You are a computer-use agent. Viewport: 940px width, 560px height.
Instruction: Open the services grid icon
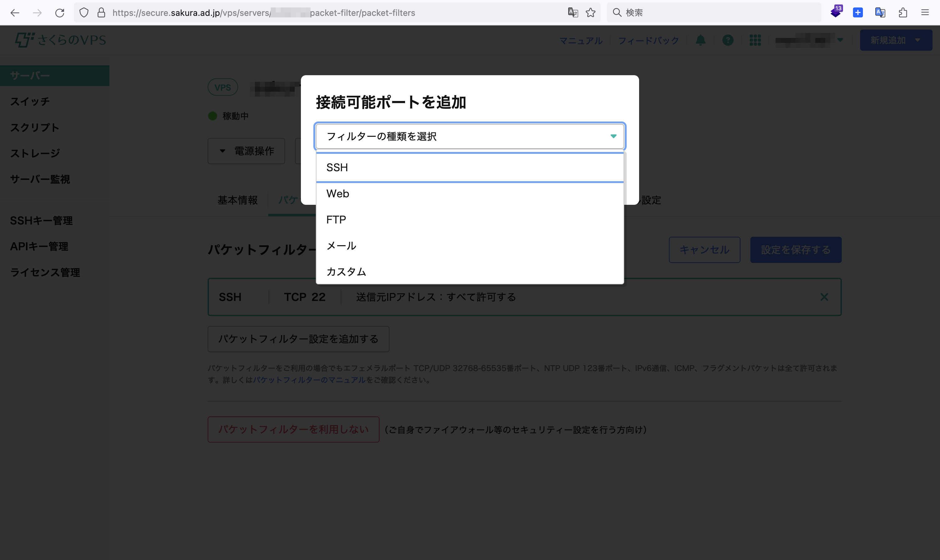(x=755, y=40)
